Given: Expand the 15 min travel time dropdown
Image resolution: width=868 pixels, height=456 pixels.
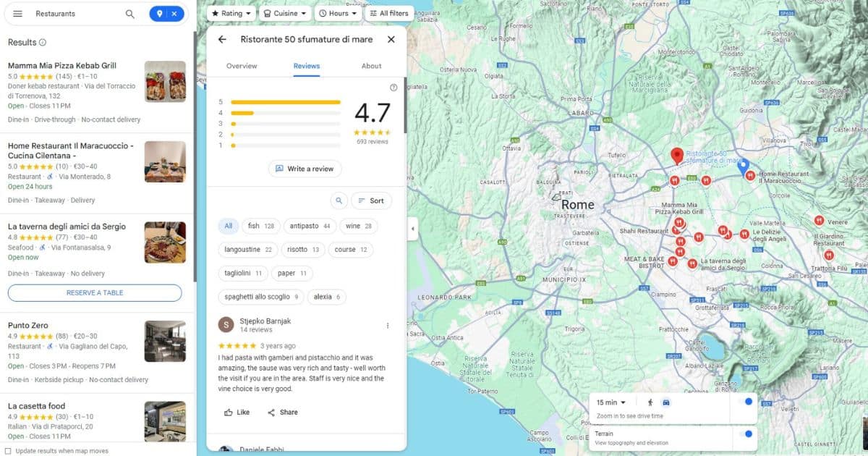Looking at the screenshot, I should pos(611,402).
